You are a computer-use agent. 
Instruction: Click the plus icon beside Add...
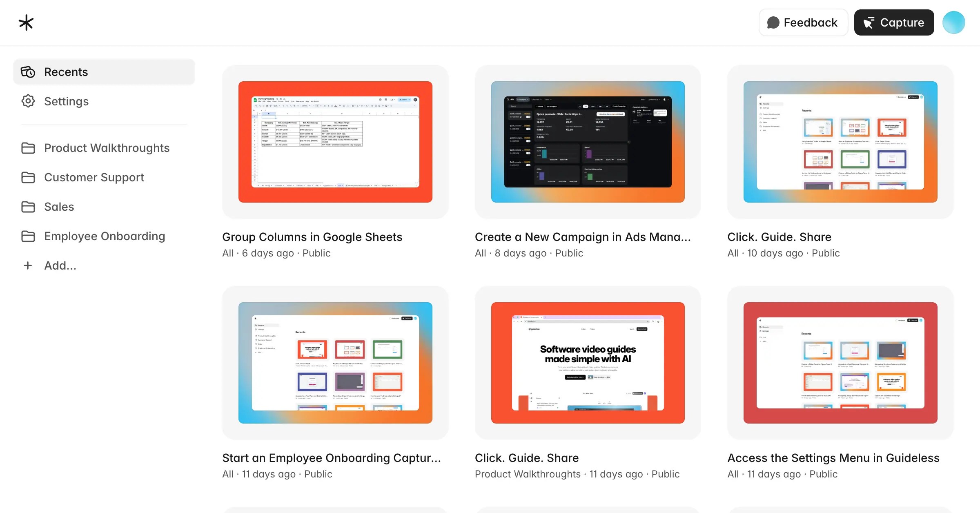(27, 265)
